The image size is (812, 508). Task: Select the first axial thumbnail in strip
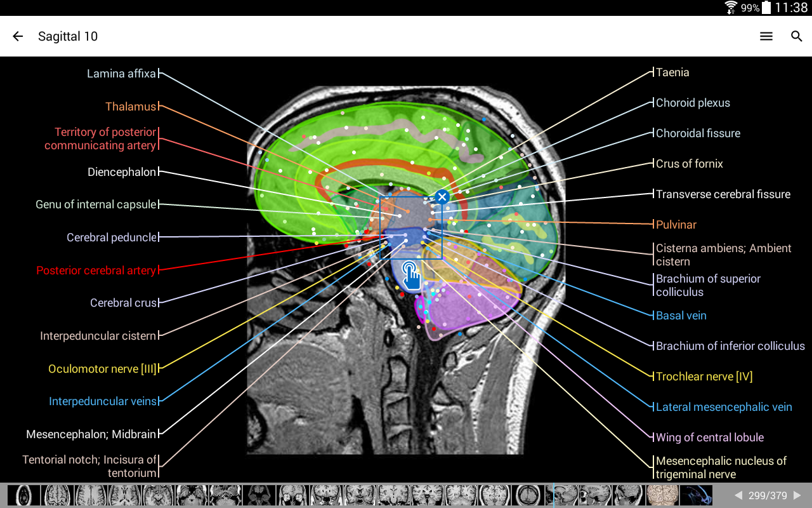click(24, 495)
